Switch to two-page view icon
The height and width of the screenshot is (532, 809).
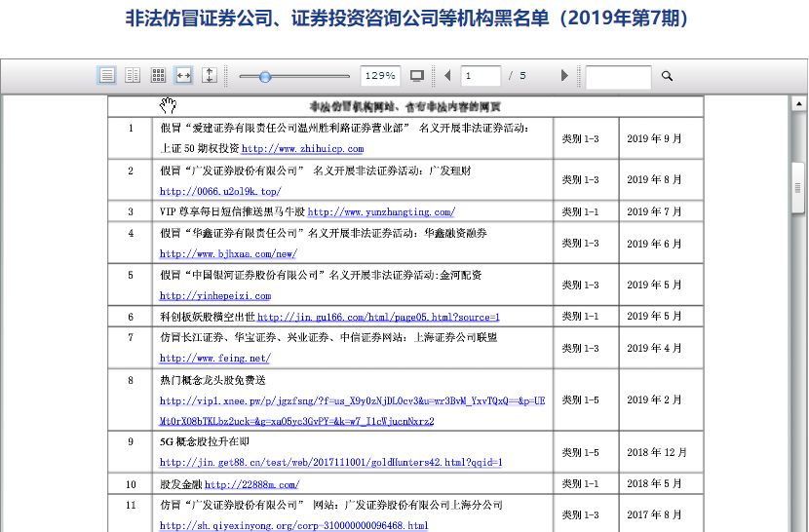[x=133, y=75]
